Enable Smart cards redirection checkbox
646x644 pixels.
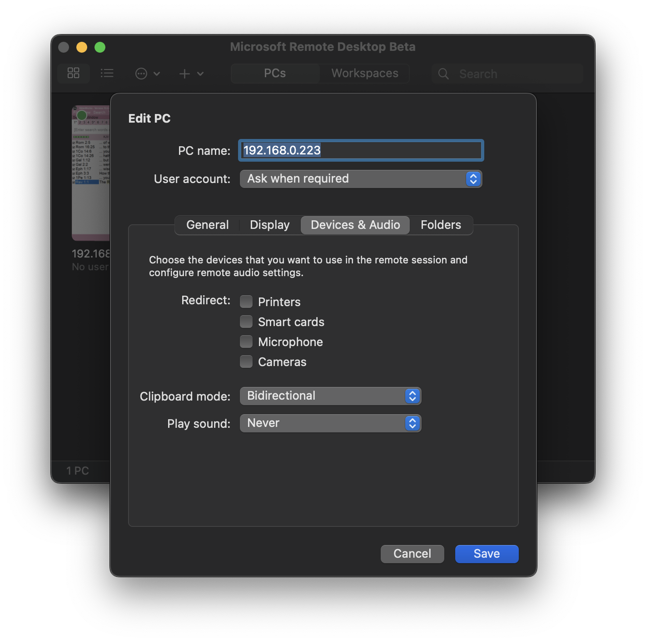246,322
